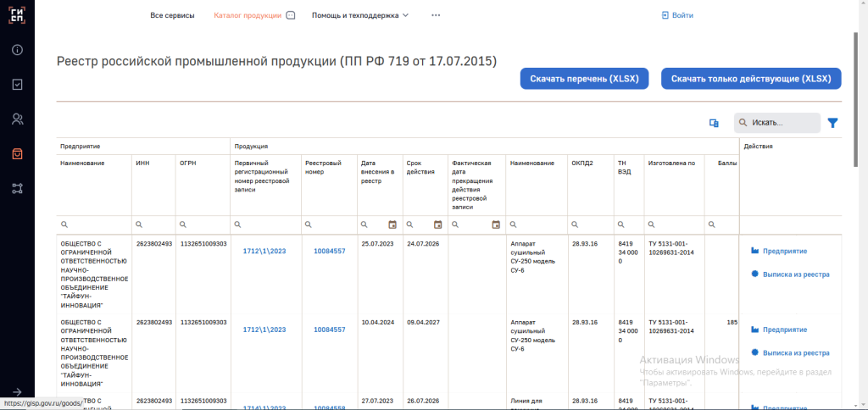Open registry number 10084557 dated 25.07.2023
This screenshot has width=868, height=410.
(330, 252)
